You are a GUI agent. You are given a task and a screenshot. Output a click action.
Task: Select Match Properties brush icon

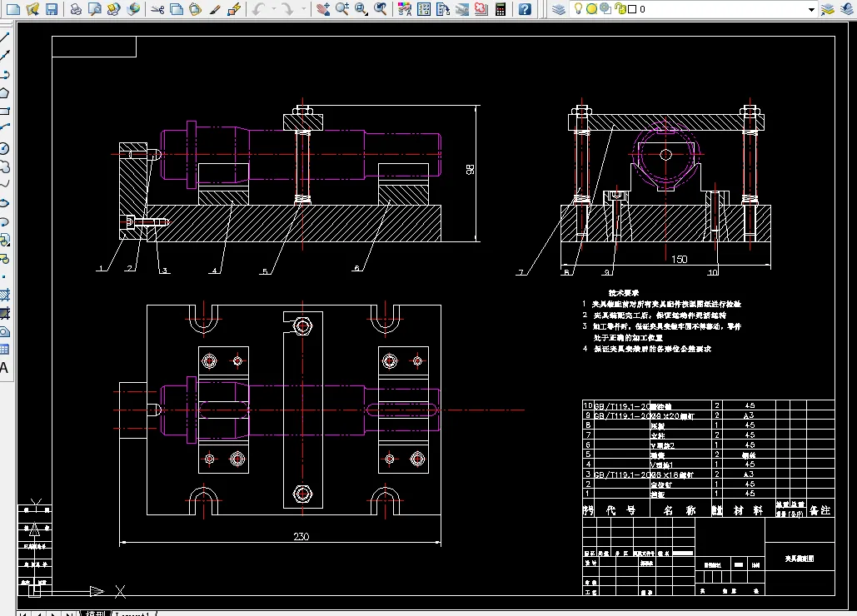point(215,8)
